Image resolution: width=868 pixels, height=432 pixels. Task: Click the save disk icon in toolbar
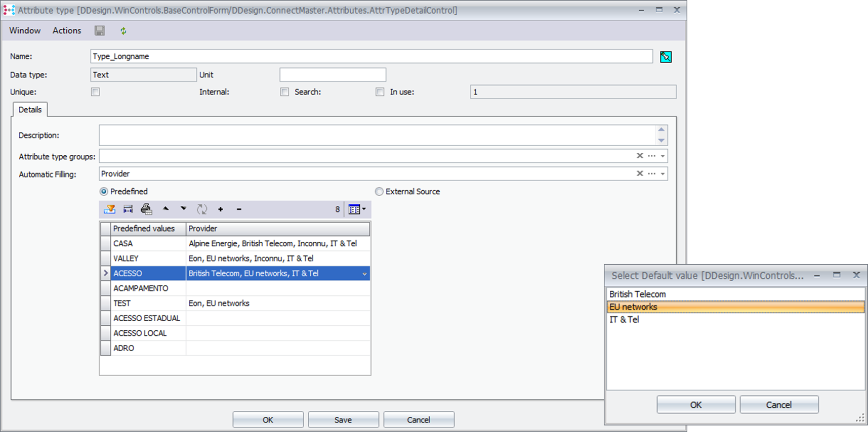[x=100, y=31]
